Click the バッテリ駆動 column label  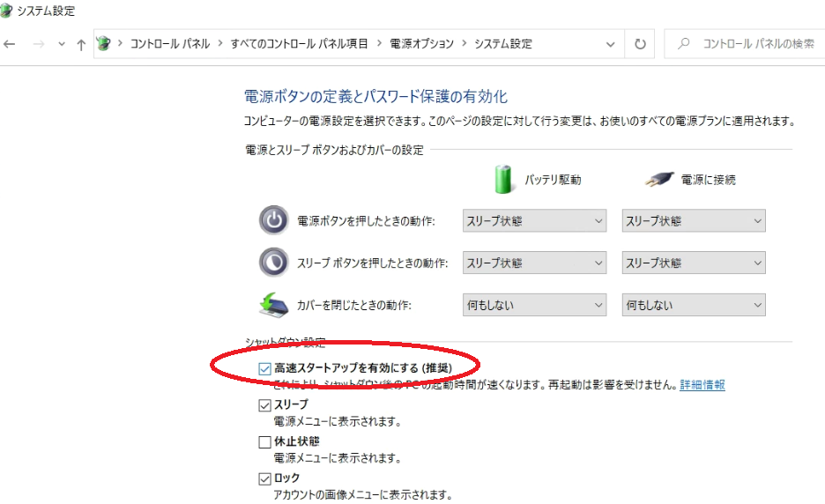point(553,180)
